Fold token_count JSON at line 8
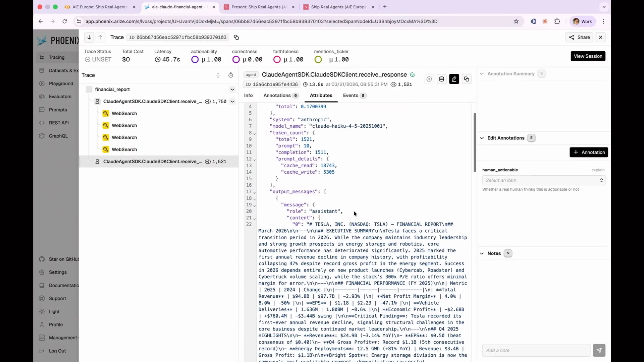 coord(255,133)
